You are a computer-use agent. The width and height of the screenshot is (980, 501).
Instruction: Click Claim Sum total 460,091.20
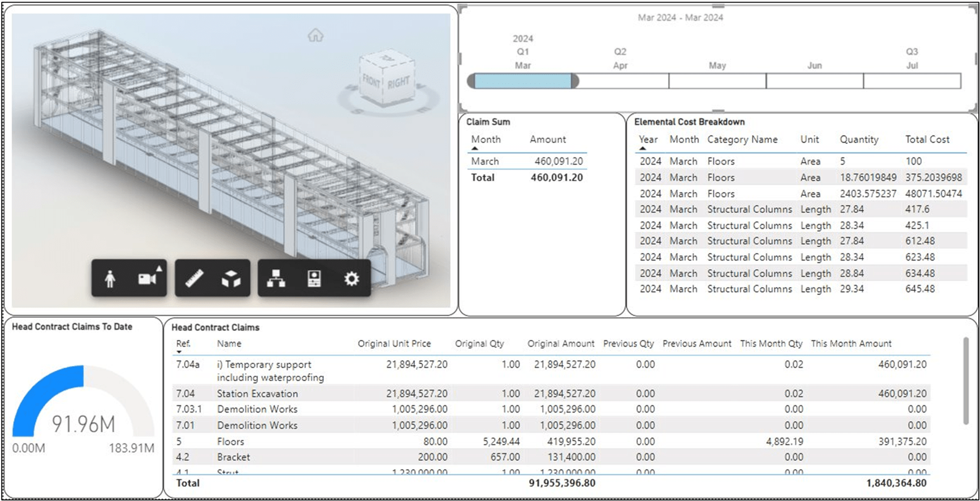[x=557, y=177]
